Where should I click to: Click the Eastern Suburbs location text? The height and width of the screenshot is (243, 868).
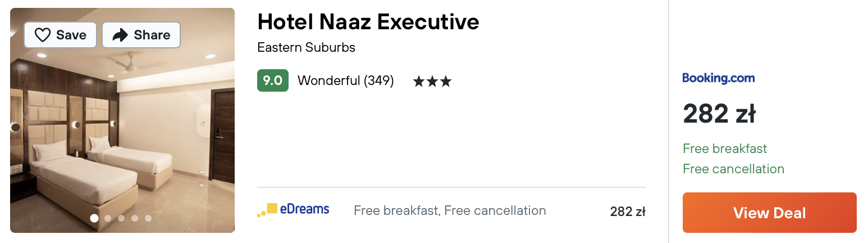pyautogui.click(x=306, y=47)
